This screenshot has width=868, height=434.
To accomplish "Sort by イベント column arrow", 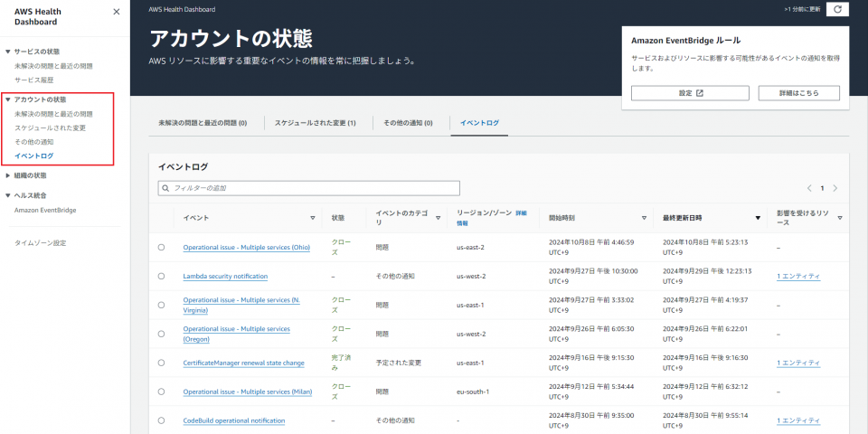I will (x=313, y=218).
